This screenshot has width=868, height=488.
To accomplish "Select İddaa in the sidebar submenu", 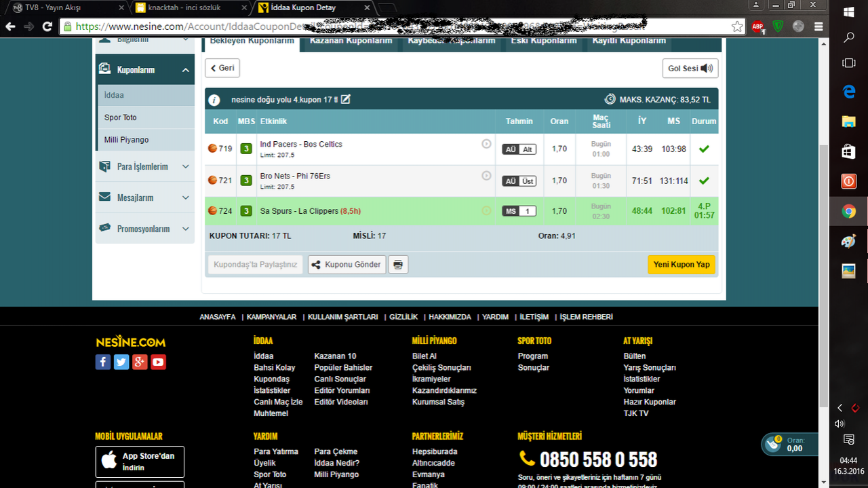I will [x=145, y=96].
